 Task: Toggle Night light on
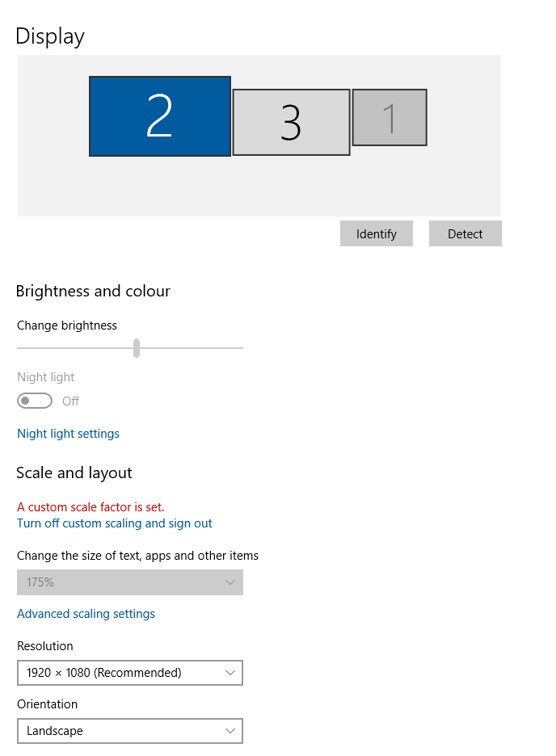(x=34, y=401)
